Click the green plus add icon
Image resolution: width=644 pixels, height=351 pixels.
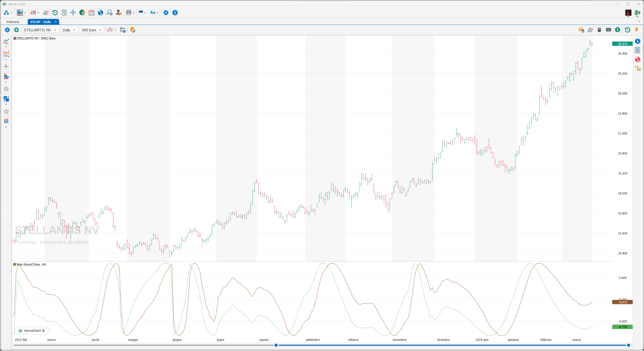click(x=16, y=30)
